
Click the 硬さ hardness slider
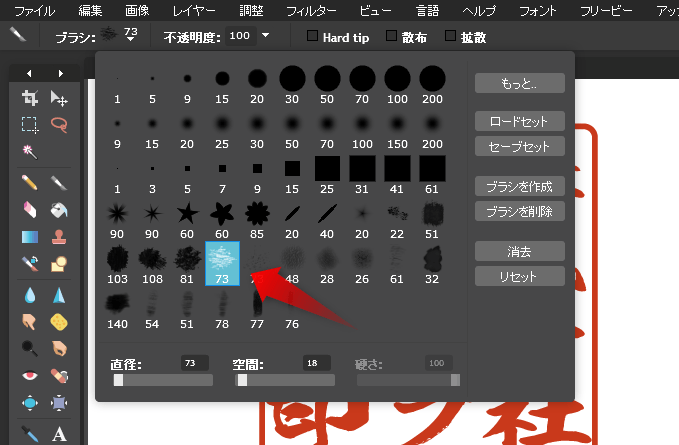[408, 380]
